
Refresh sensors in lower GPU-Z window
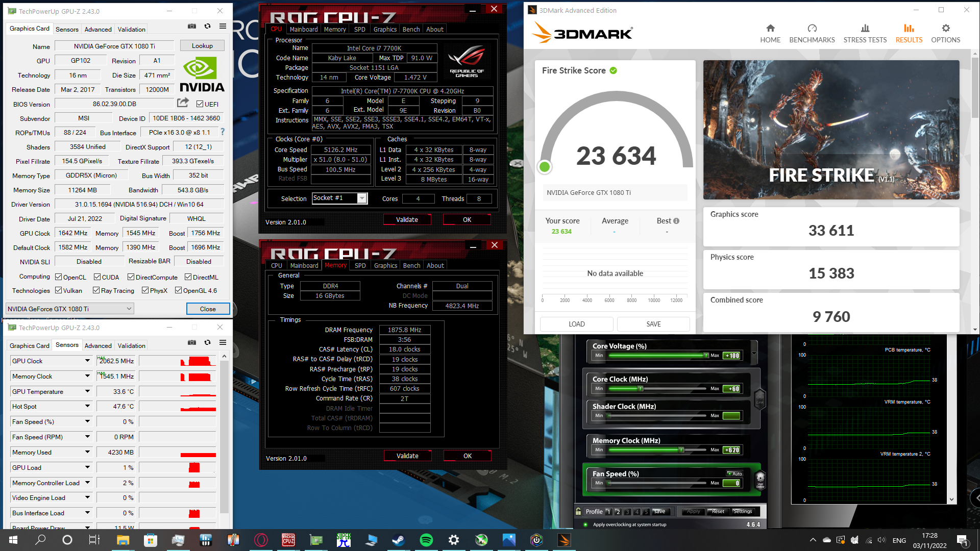(207, 343)
